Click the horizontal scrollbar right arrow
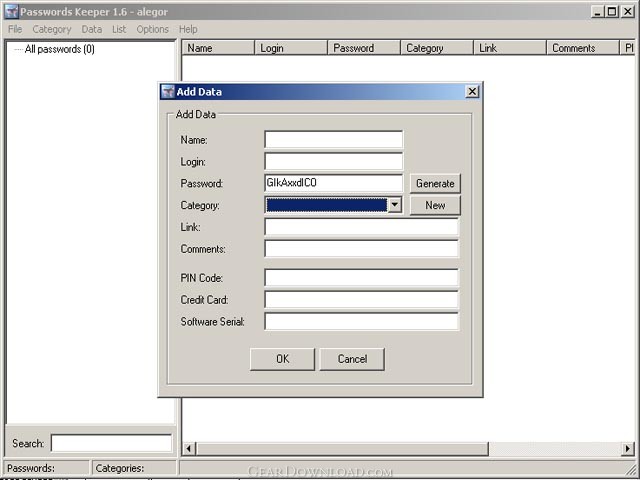640x480 pixels. coord(627,449)
